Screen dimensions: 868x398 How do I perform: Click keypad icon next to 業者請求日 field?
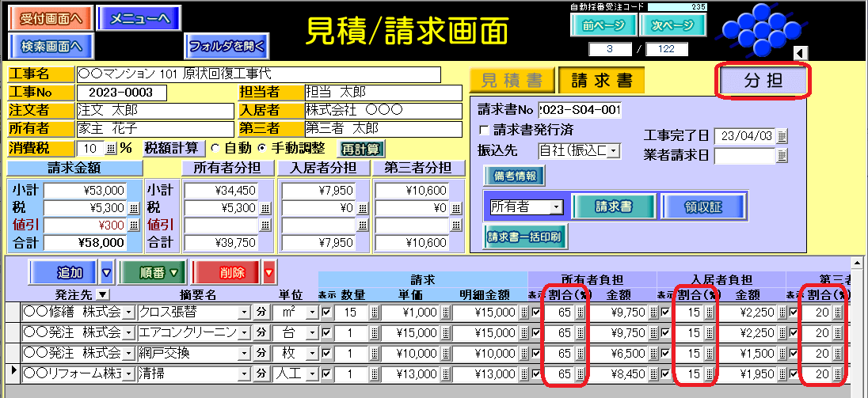(x=782, y=156)
